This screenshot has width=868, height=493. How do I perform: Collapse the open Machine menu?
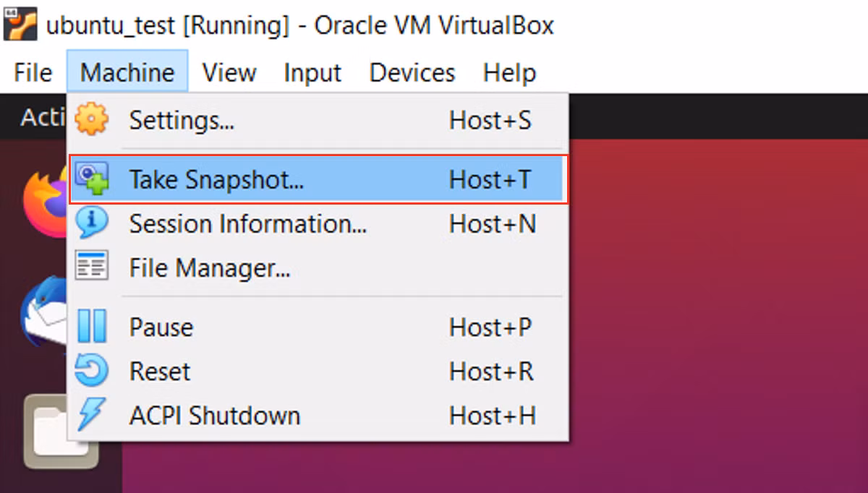click(x=127, y=72)
